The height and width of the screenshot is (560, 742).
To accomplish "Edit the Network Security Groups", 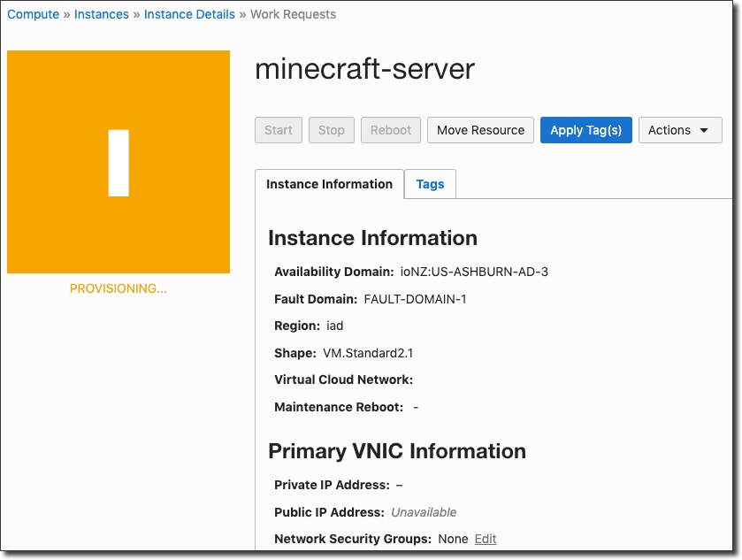I will pyautogui.click(x=486, y=539).
